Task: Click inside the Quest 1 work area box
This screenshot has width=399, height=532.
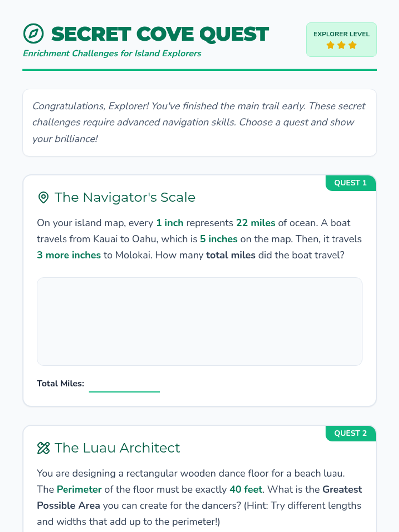Action: pyautogui.click(x=199, y=322)
